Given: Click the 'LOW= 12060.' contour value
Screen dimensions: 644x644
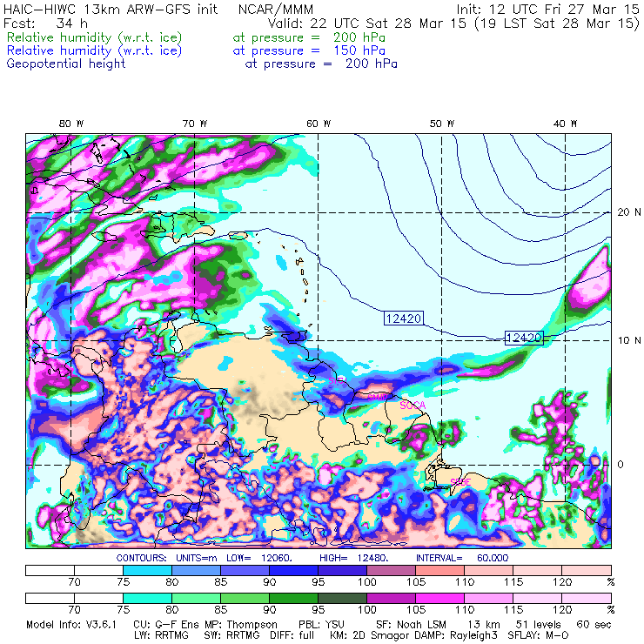Looking at the screenshot, I should (x=259, y=558).
